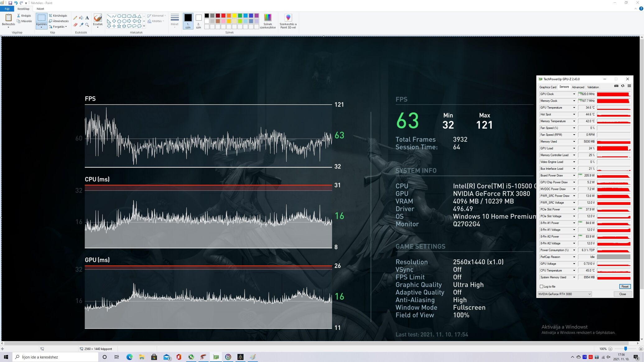Open the Windows notification center icon
The image size is (644, 362).
[636, 357]
